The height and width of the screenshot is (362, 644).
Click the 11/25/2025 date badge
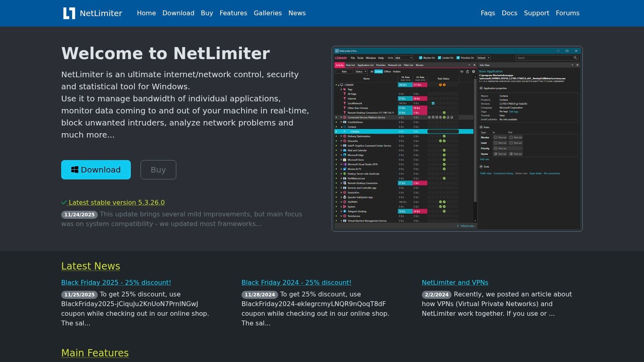(79, 295)
